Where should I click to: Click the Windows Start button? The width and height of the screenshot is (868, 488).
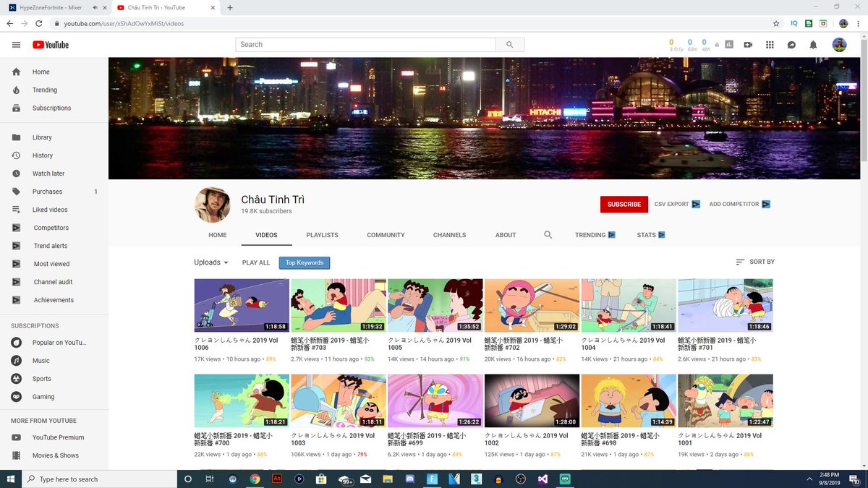[11, 479]
